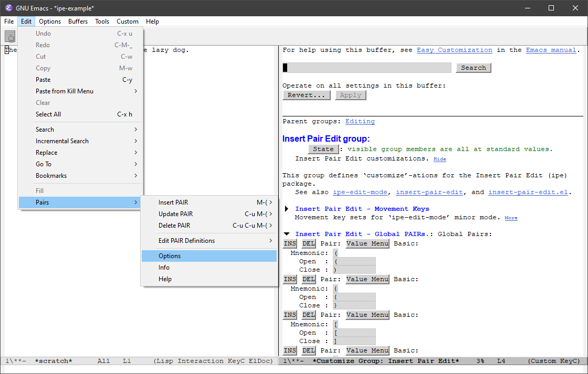Click the Open field containing [
588x374 pixels.
(x=354, y=333)
